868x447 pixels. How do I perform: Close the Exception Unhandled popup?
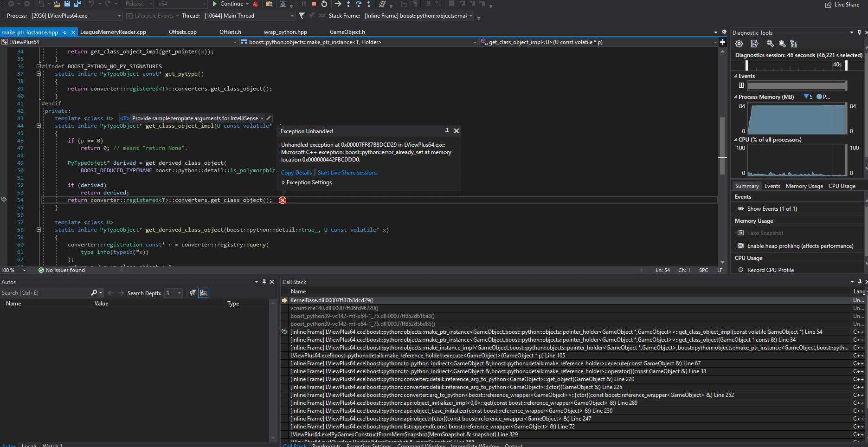pos(457,131)
